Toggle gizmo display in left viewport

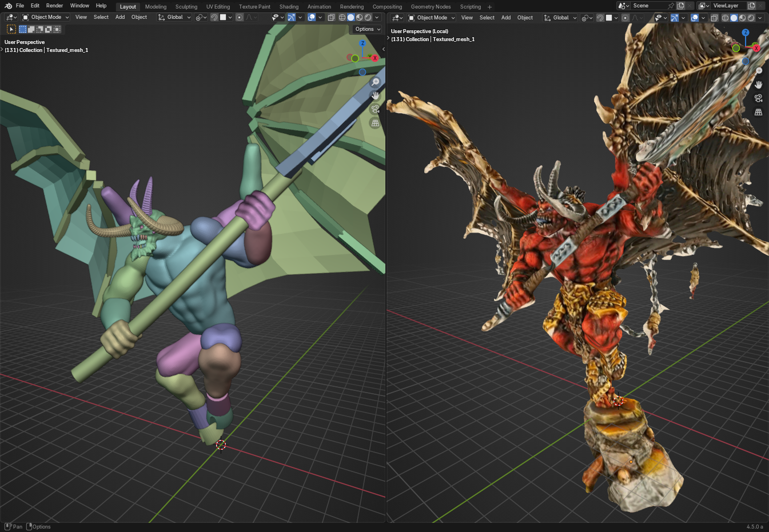[x=292, y=17]
